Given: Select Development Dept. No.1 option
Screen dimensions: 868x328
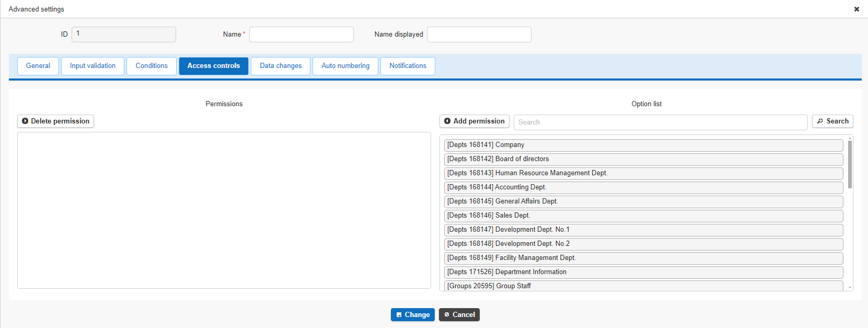Looking at the screenshot, I should [x=643, y=230].
